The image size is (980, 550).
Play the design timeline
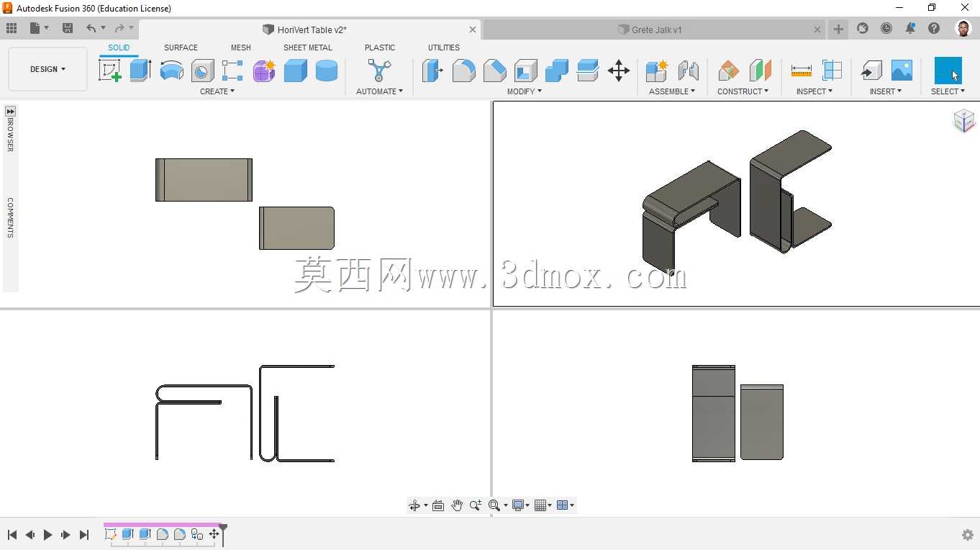coord(48,535)
